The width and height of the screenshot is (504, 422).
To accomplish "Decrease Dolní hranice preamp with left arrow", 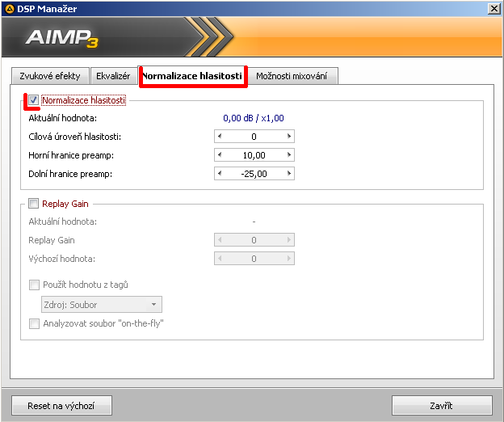I will tap(220, 173).
